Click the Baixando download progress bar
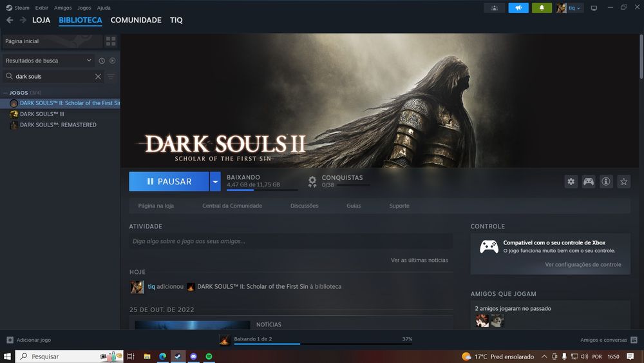Viewport: 644px width, 363px height. (263, 190)
